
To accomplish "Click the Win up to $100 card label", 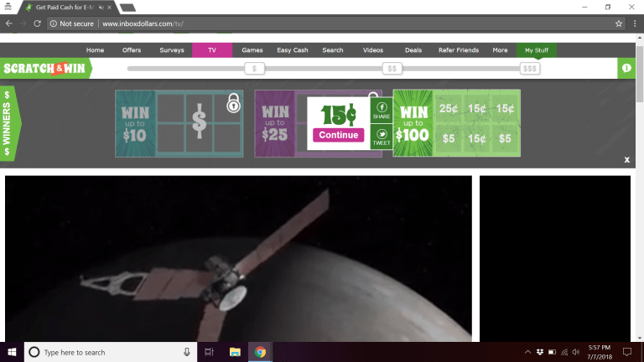I will [x=413, y=123].
